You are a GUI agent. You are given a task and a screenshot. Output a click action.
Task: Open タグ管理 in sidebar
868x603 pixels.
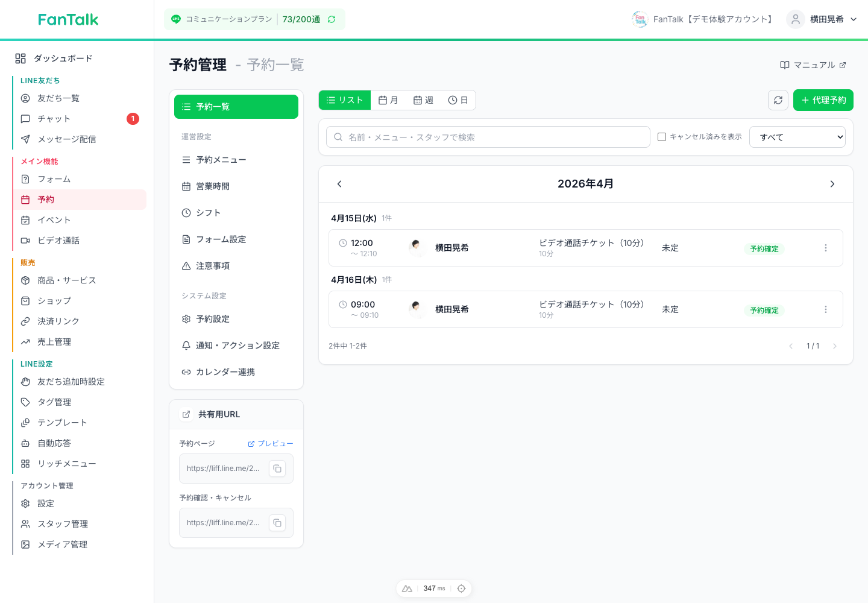point(80,402)
